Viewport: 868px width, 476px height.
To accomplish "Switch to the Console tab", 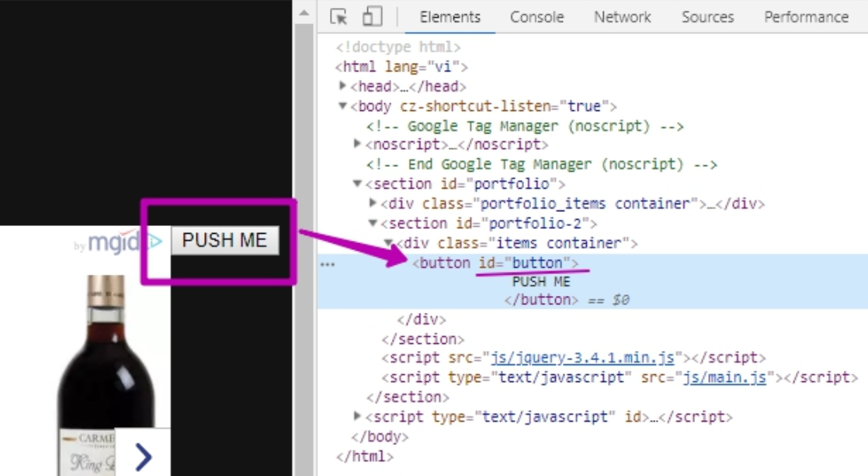I will [x=537, y=17].
